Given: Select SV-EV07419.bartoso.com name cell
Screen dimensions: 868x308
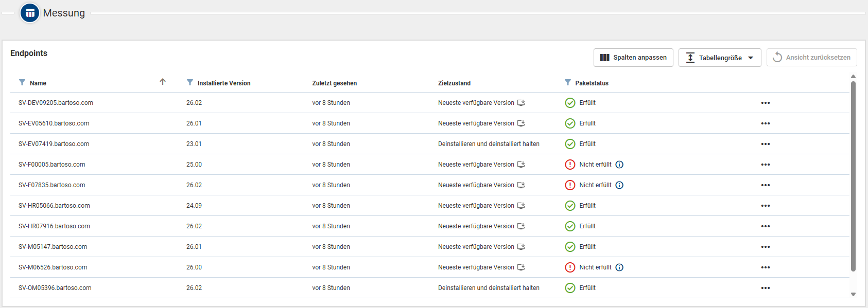Looking at the screenshot, I should pos(54,144).
